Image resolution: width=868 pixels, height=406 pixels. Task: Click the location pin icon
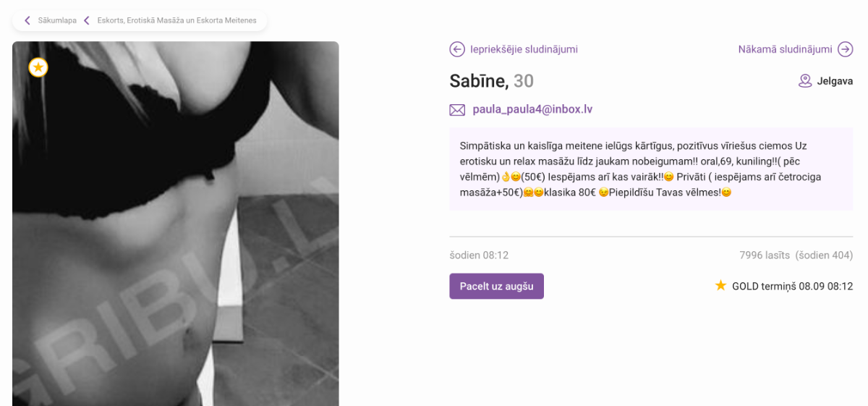click(805, 81)
